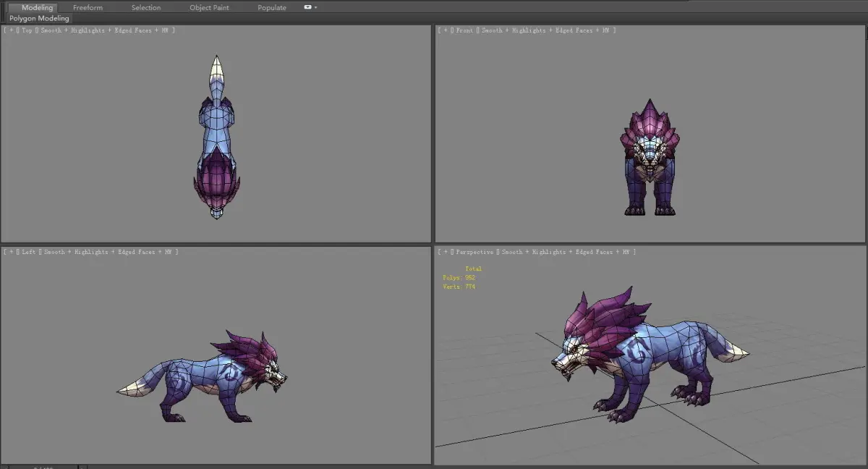868x469 pixels.
Task: Open the Selection ribbon tab
Action: (x=146, y=7)
